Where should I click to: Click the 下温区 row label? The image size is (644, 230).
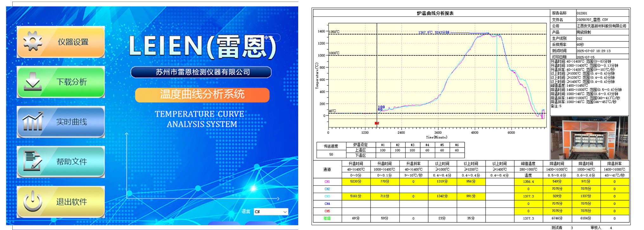click(x=360, y=155)
